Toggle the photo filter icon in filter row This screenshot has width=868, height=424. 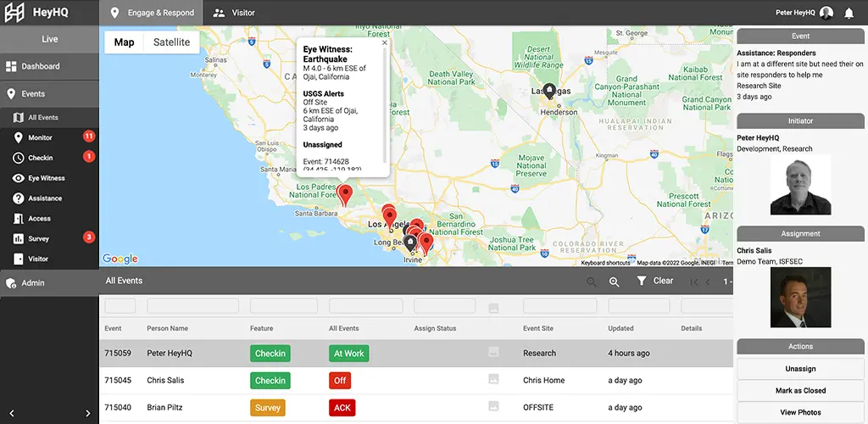point(494,308)
